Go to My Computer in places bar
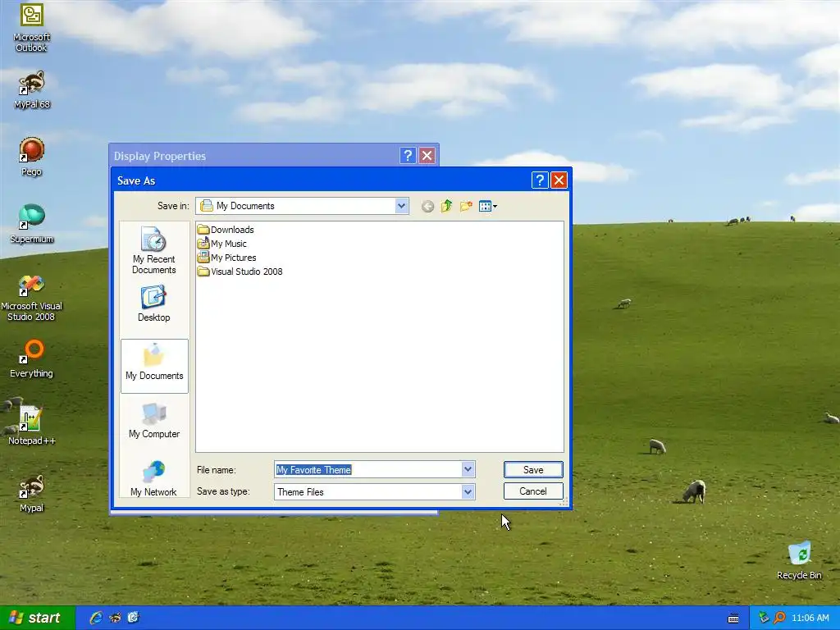This screenshot has width=840, height=630. pyautogui.click(x=153, y=421)
